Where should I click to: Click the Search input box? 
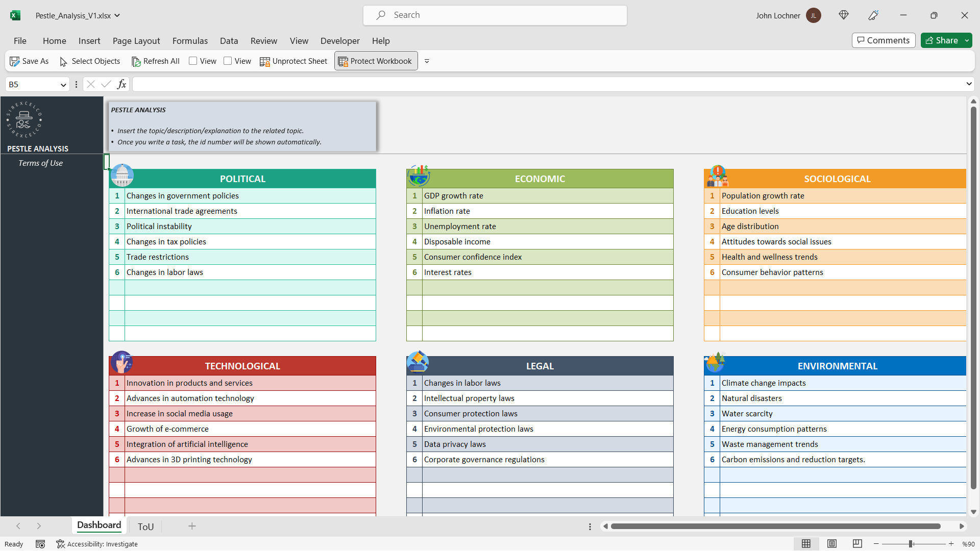[x=495, y=15]
